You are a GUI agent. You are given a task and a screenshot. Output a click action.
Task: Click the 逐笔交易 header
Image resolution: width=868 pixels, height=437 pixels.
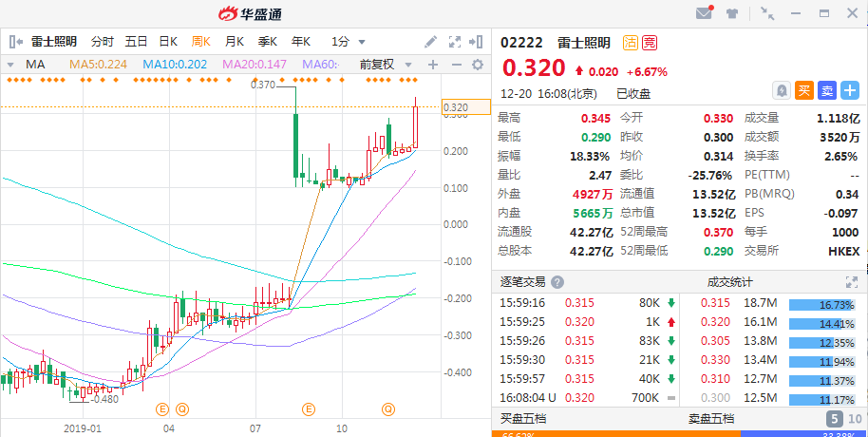pos(523,282)
